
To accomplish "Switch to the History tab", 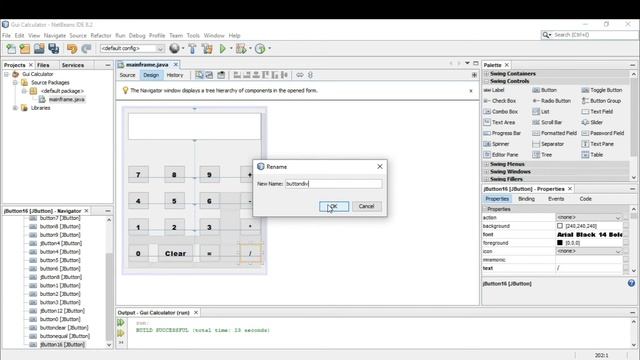I will pos(175,75).
